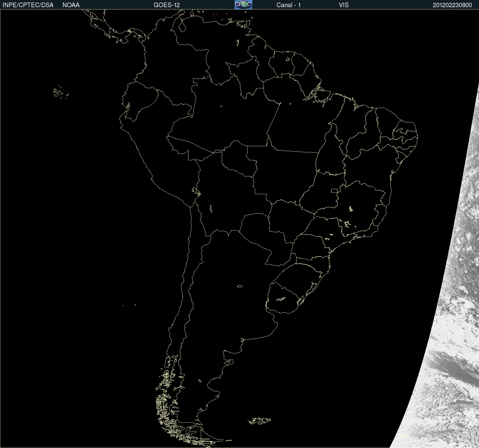Click the VIS channel label
The image size is (479, 448).
tap(344, 5)
